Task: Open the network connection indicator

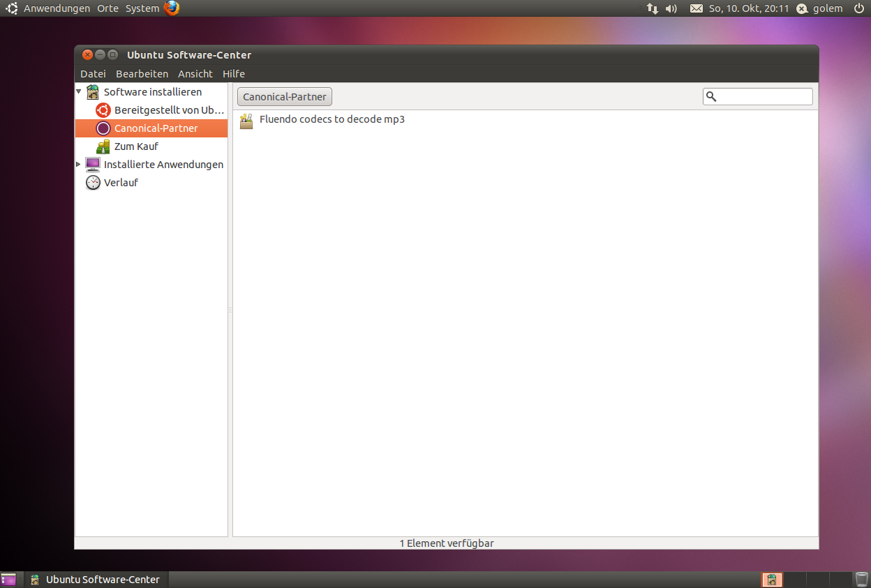Action: pos(653,8)
